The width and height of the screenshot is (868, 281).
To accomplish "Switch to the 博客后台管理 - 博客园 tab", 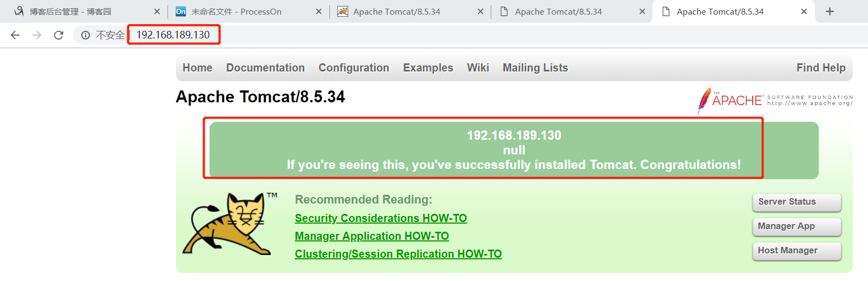I will coord(70,11).
